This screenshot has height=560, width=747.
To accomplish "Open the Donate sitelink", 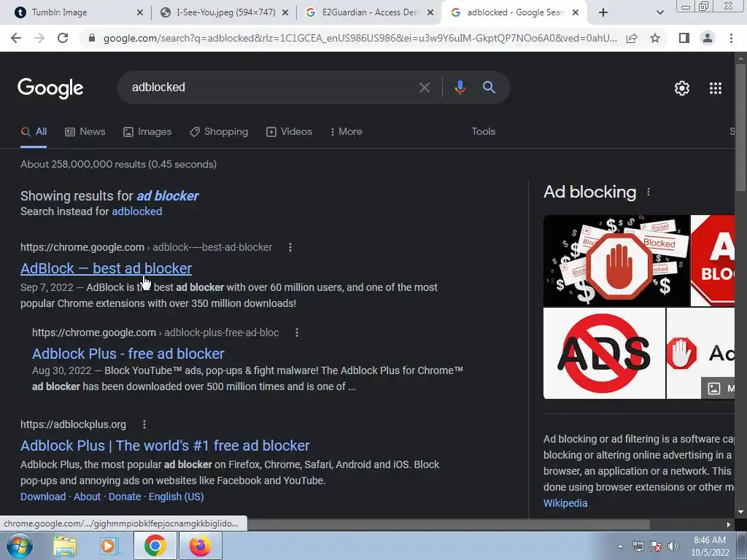I will (x=125, y=497).
